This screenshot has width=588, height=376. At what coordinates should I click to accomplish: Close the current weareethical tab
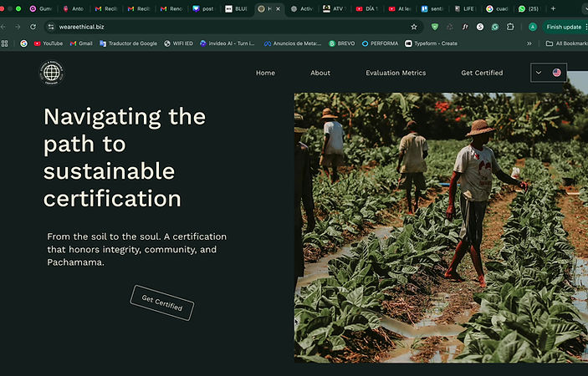(278, 8)
